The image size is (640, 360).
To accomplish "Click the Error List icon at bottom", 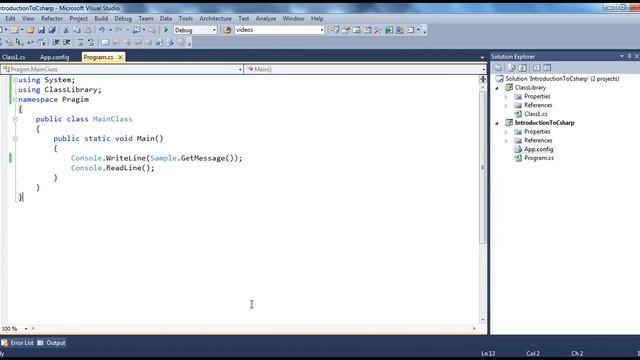I will tap(4, 343).
